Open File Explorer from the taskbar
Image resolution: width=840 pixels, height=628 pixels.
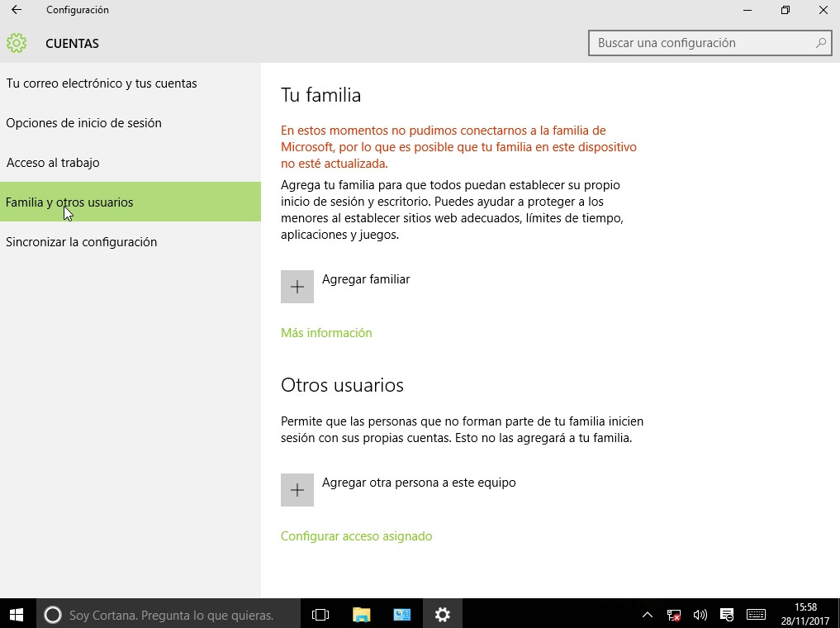pos(361,614)
